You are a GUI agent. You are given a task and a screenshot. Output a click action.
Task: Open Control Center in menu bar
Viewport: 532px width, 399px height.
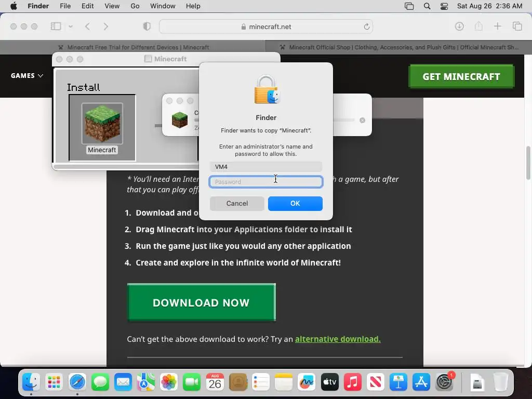pyautogui.click(x=444, y=6)
